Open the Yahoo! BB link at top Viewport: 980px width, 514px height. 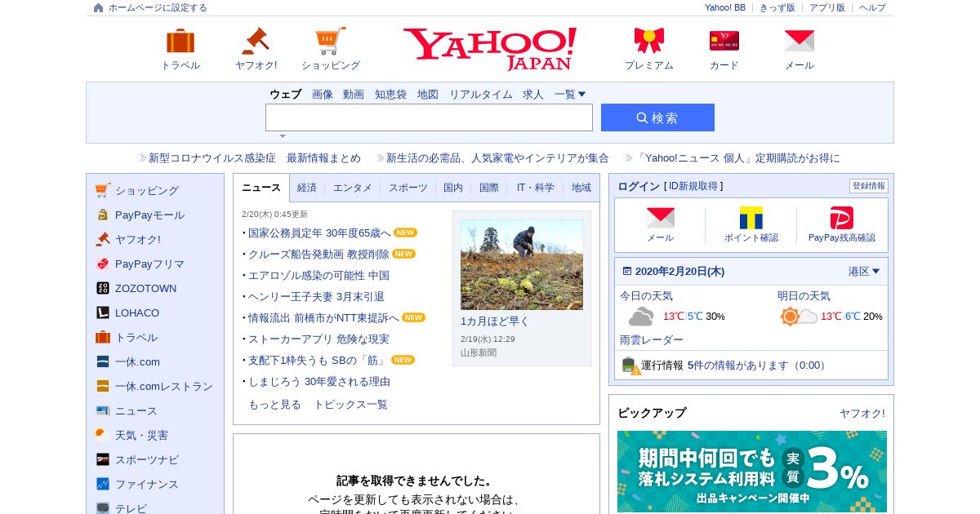coord(725,7)
